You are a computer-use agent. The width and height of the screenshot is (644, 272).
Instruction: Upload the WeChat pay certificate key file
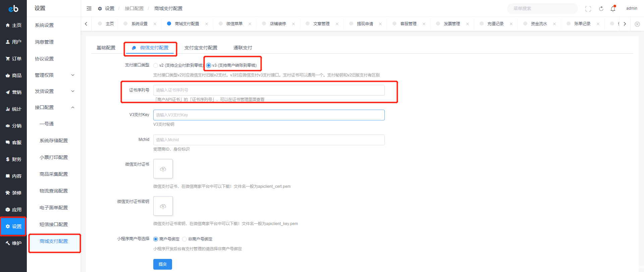(x=163, y=206)
